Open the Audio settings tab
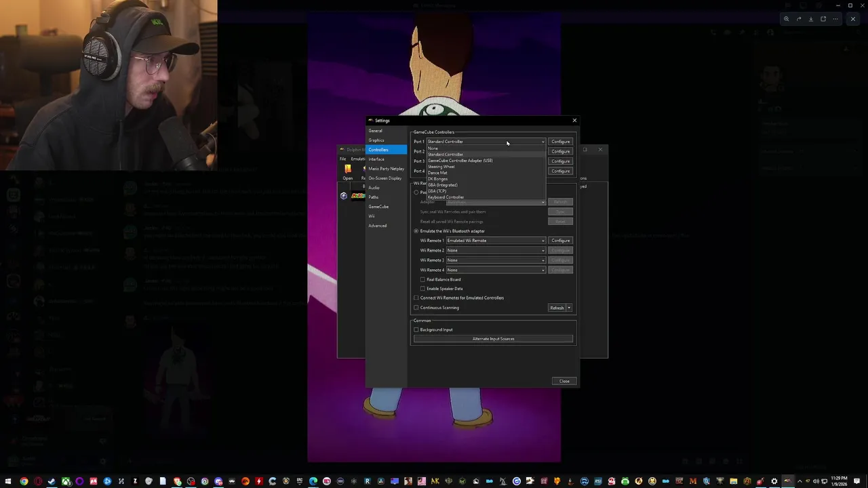The image size is (868, 488). click(x=386, y=188)
